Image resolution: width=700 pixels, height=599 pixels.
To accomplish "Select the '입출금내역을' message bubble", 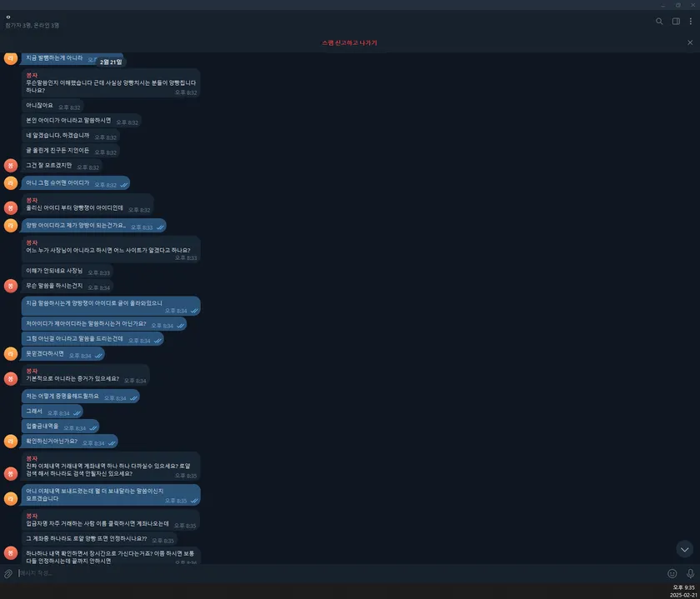I will (x=60, y=427).
